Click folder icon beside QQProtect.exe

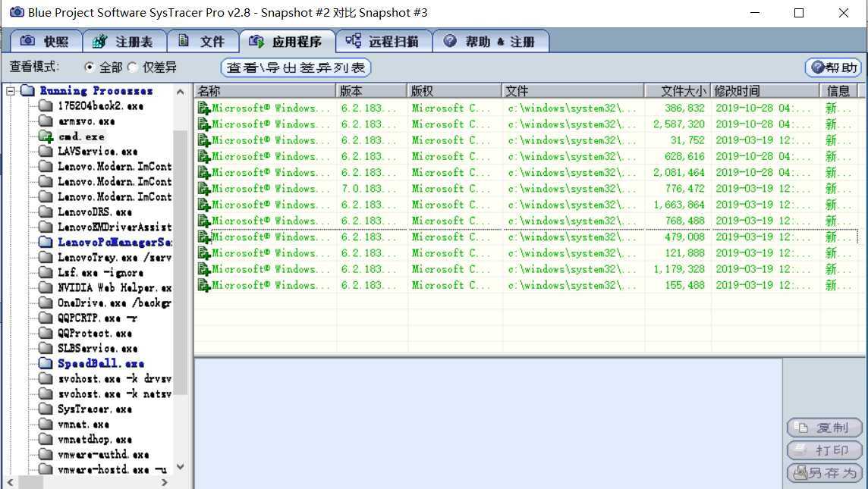pos(46,333)
